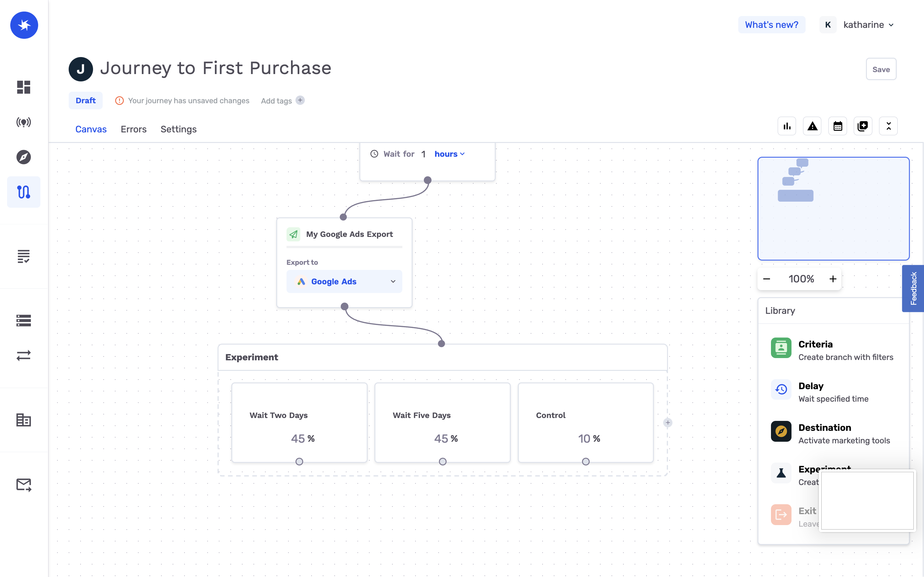Click the Save button
The width and height of the screenshot is (924, 577).
[881, 69]
